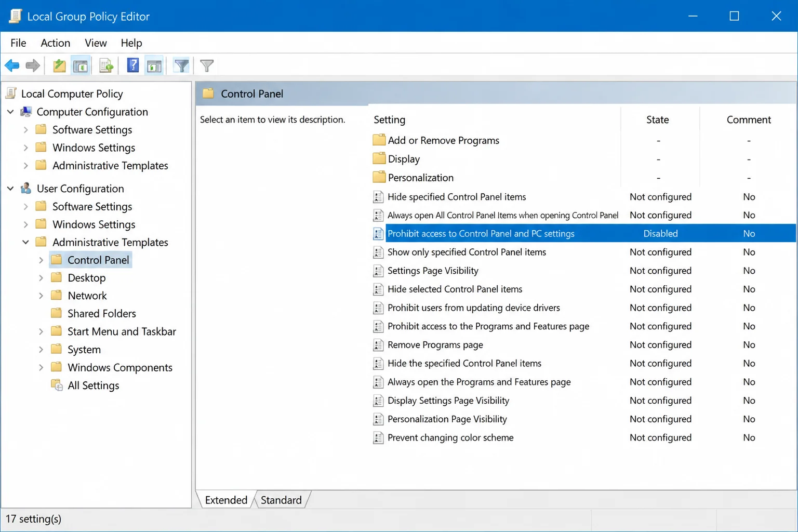Expand the Desktop tree node arrow
The width and height of the screenshot is (798, 532).
pyautogui.click(x=41, y=277)
